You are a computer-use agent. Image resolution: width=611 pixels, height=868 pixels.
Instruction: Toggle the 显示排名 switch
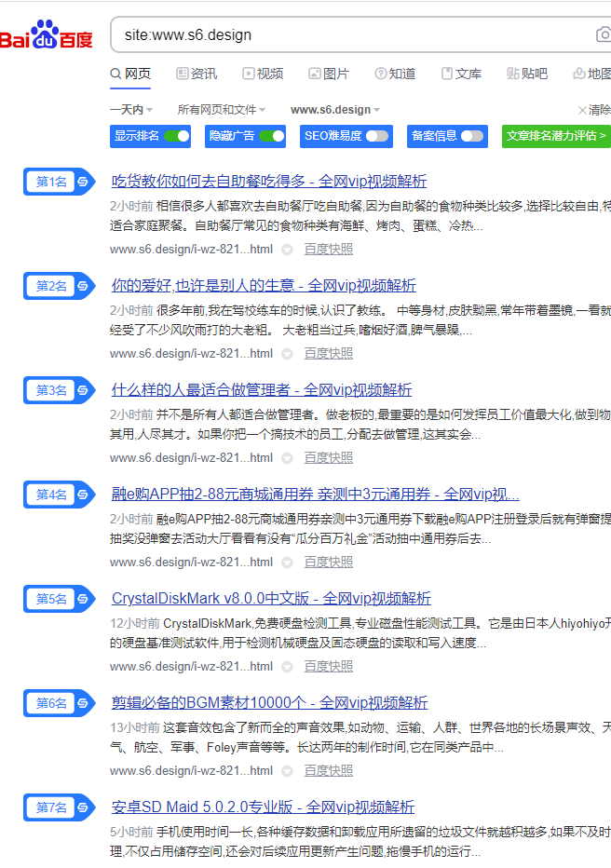177,136
